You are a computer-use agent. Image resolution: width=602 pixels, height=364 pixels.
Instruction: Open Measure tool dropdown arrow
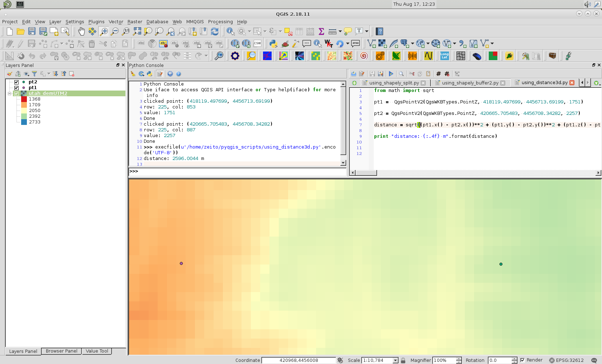[x=340, y=31]
